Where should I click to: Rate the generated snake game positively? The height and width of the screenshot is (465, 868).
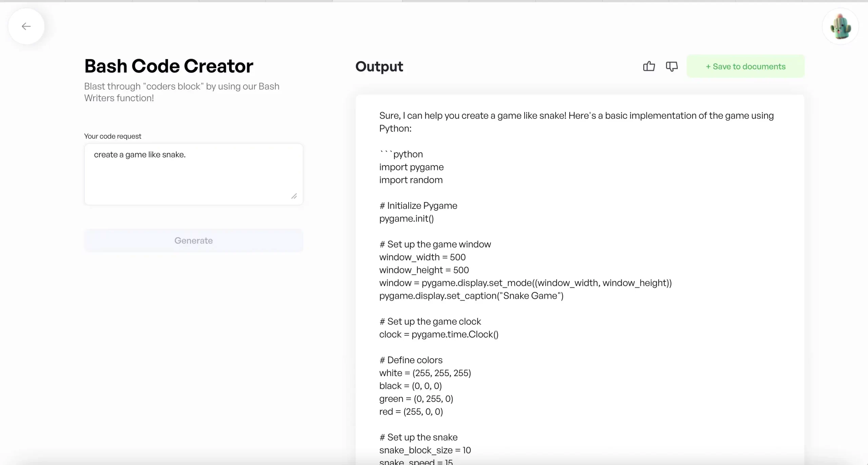pyautogui.click(x=649, y=66)
